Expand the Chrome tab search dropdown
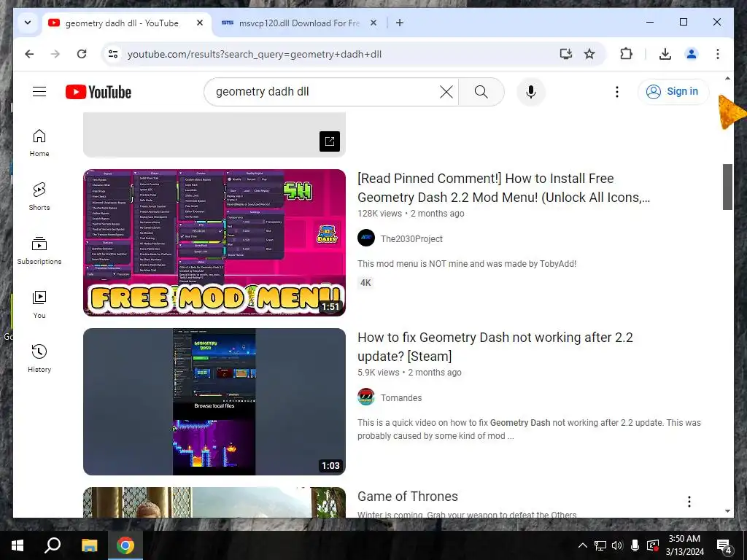 [x=28, y=23]
